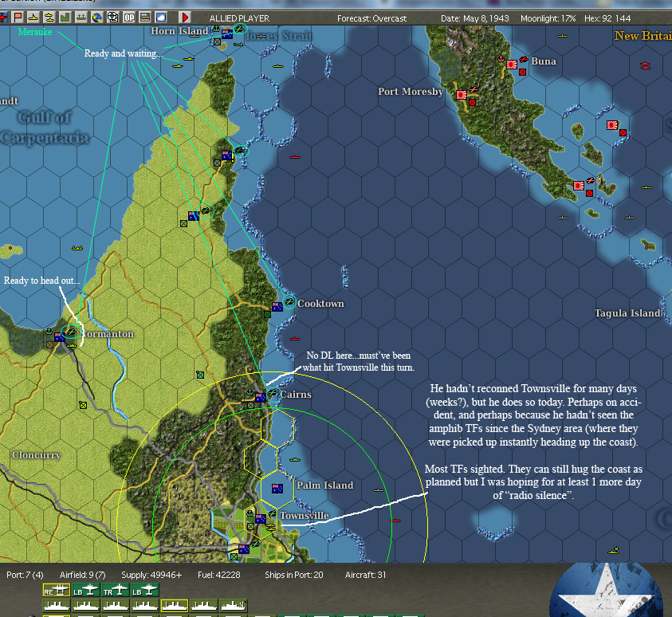
Task: Click the Cooktown airfield icon
Action: (x=289, y=301)
